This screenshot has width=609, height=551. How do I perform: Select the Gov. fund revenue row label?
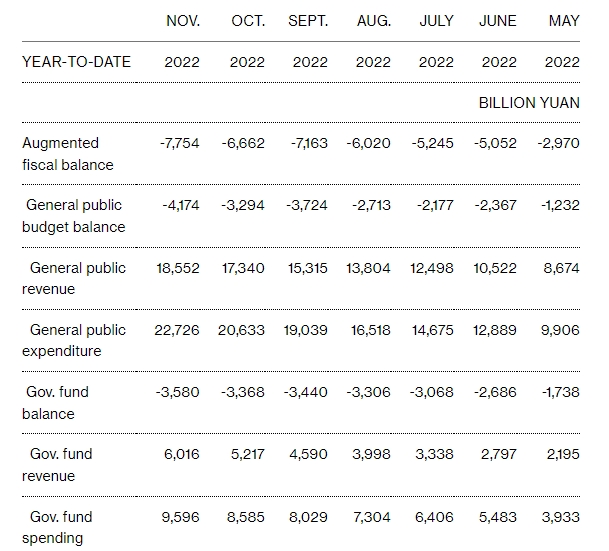click(x=58, y=464)
